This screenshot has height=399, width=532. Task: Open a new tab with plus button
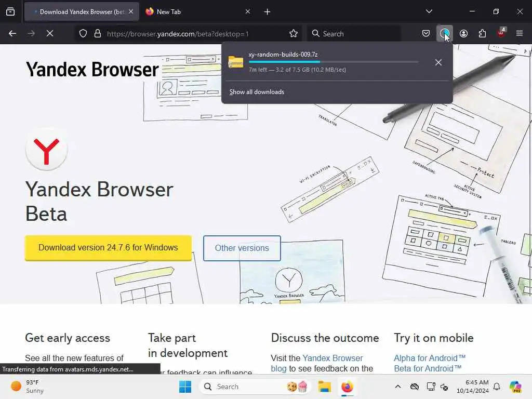(268, 12)
